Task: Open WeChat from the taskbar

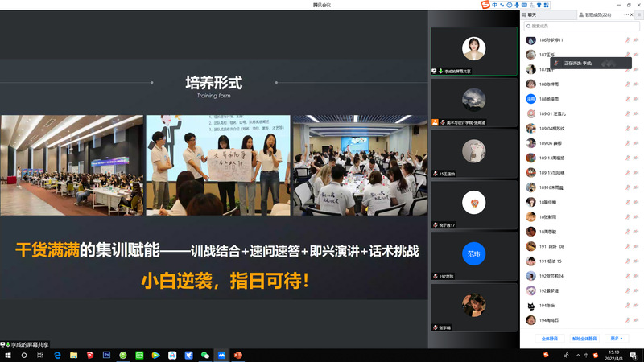Action: (x=204, y=355)
